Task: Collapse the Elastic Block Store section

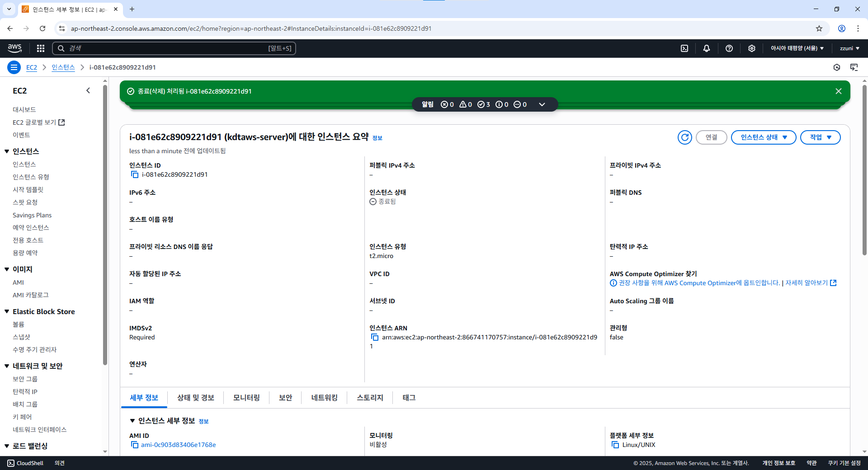Action: (x=7, y=312)
